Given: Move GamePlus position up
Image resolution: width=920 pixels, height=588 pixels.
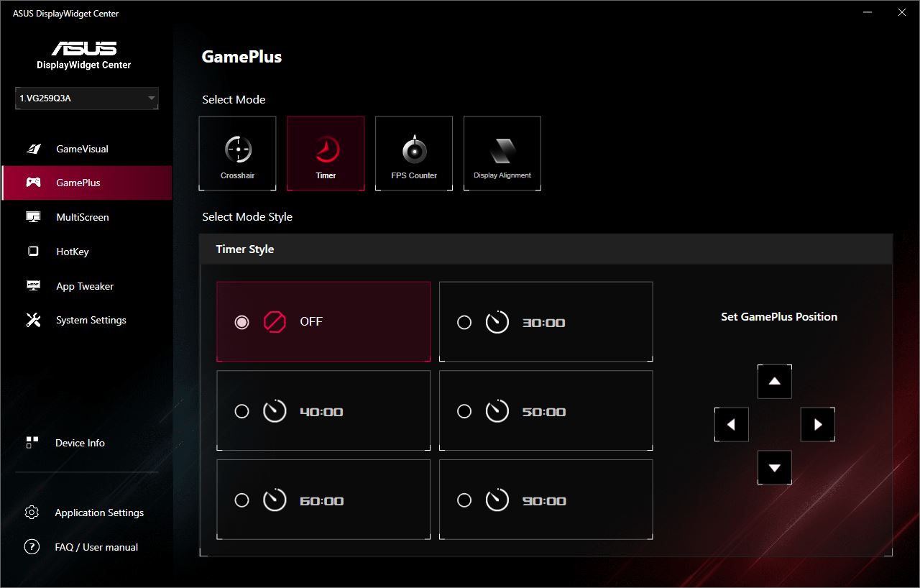Looking at the screenshot, I should (x=775, y=381).
